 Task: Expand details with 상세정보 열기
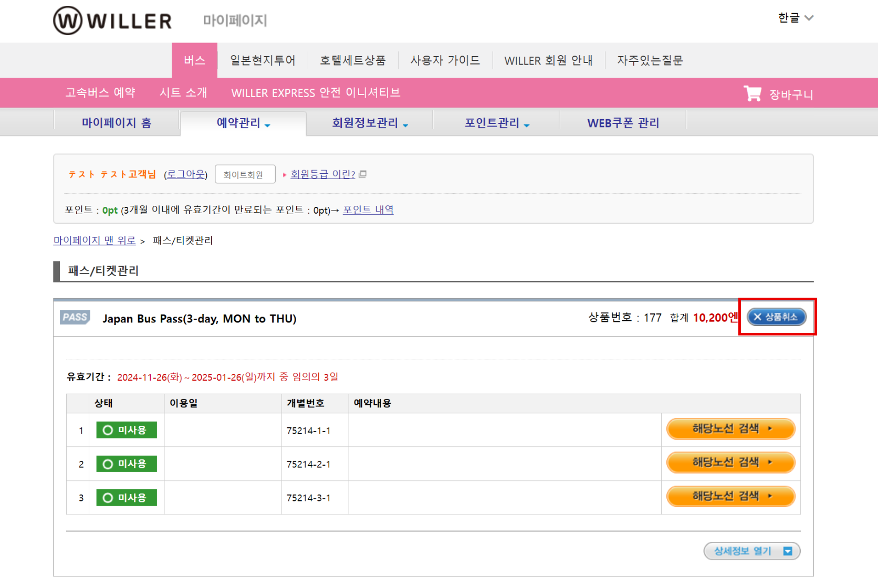coord(752,551)
